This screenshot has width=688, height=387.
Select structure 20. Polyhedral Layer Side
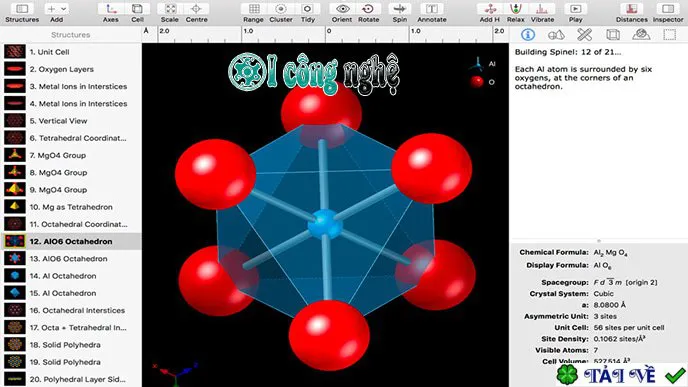[x=71, y=379]
